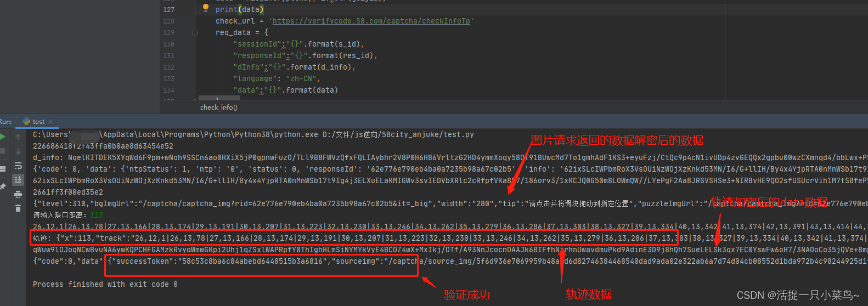This screenshot has width=868, height=306.
Task: Click the Stop process square icon
Action: tap(2, 151)
